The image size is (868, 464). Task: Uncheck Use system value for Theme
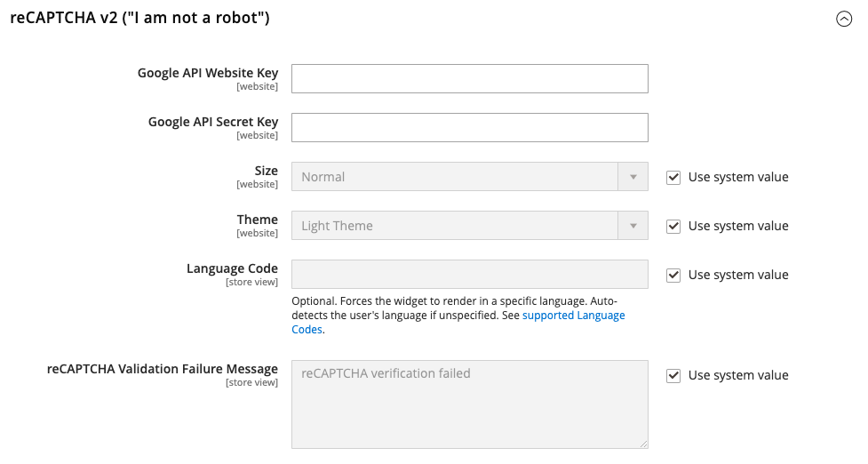pos(673,226)
